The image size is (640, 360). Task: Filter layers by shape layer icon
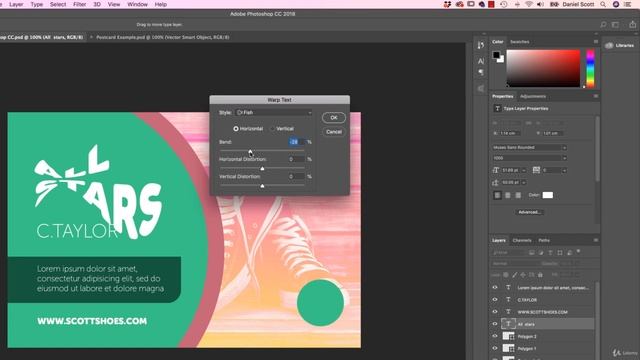pyautogui.click(x=560, y=253)
